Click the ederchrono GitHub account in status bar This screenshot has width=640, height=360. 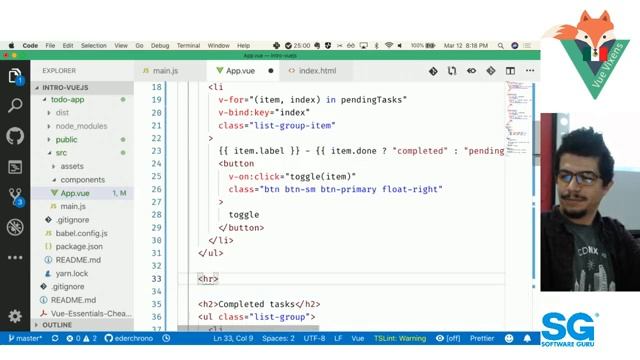(129, 338)
